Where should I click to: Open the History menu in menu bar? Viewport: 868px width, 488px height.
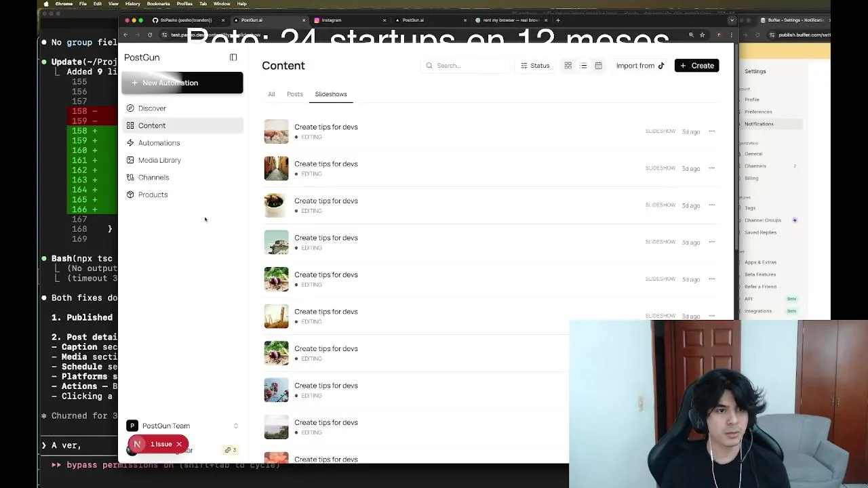[x=133, y=4]
